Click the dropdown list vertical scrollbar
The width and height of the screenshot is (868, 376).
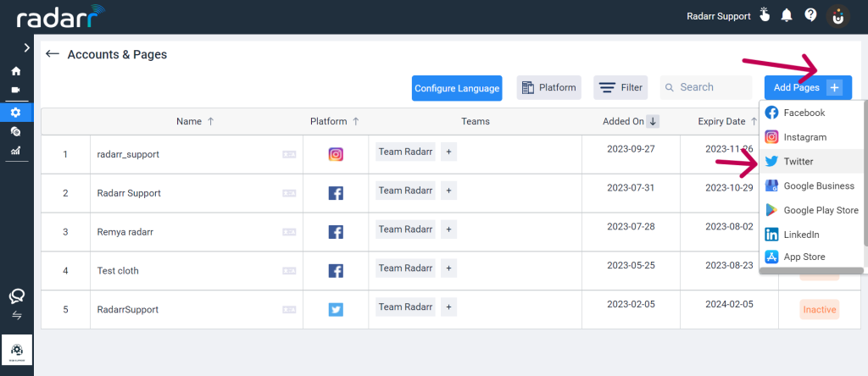click(865, 173)
